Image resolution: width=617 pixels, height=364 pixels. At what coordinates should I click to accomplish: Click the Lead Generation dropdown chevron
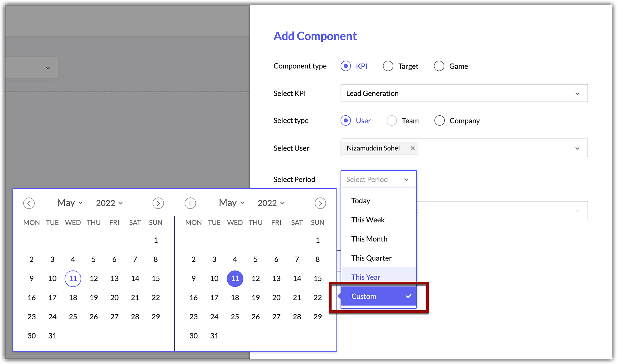coord(577,93)
